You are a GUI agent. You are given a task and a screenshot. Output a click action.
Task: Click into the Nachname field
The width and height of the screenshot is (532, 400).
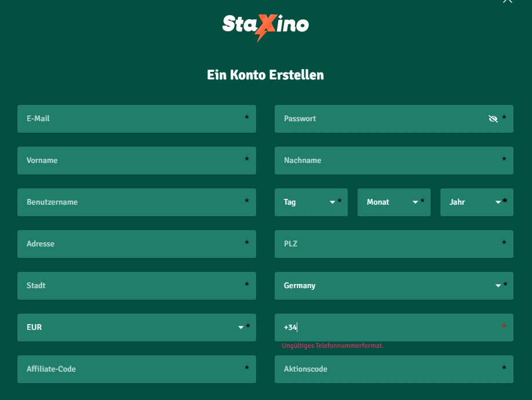click(394, 161)
